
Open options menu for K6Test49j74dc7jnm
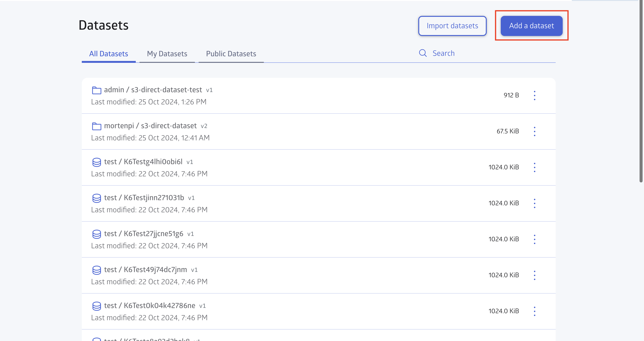[534, 275]
